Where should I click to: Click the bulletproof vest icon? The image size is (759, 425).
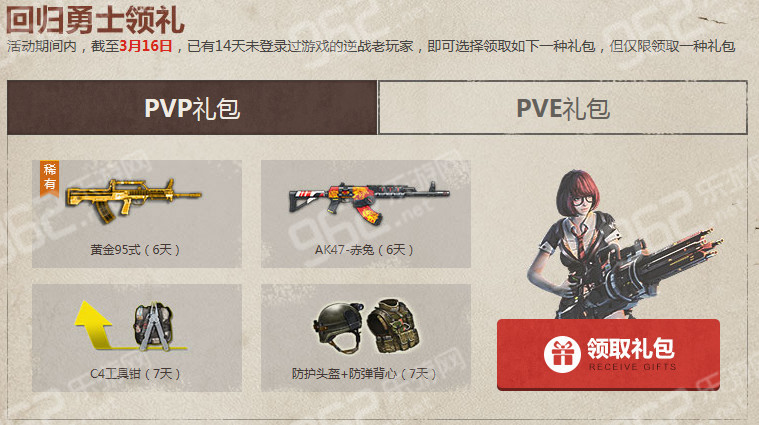click(393, 325)
